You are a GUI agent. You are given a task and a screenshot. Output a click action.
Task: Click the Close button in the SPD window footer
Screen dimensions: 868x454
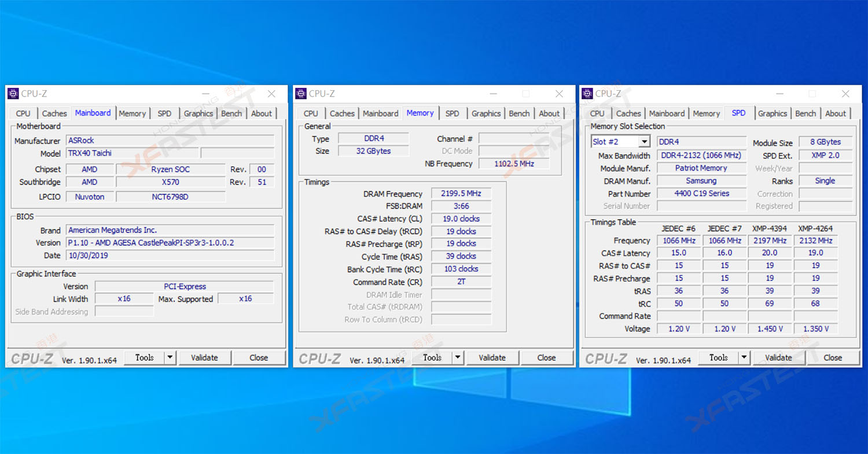[833, 358]
